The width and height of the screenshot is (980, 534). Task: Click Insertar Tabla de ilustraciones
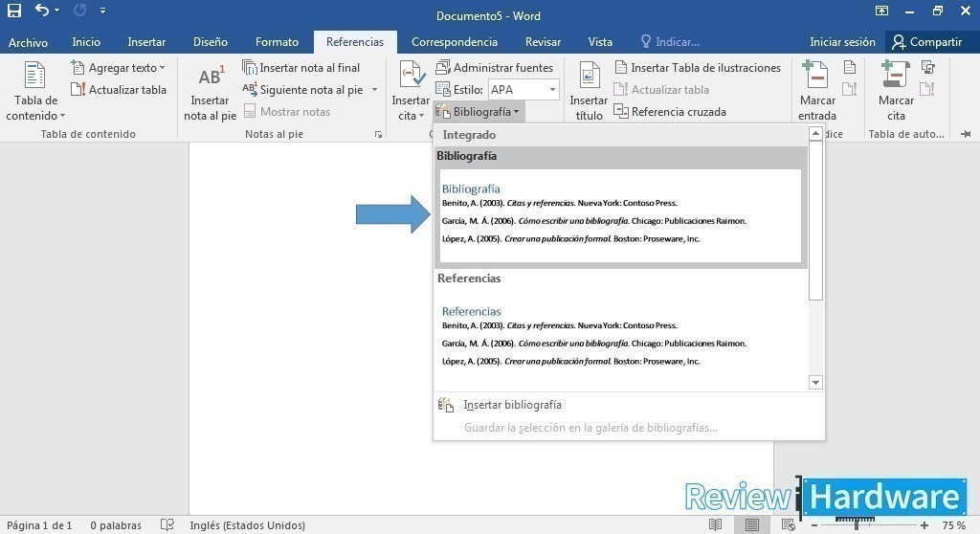click(x=698, y=68)
